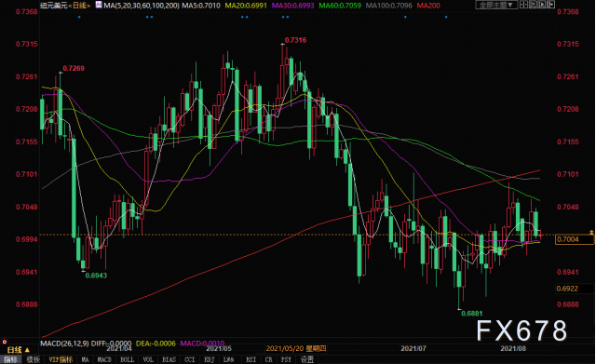Select the 指标 tab
The image size is (596, 364).
click(10, 359)
